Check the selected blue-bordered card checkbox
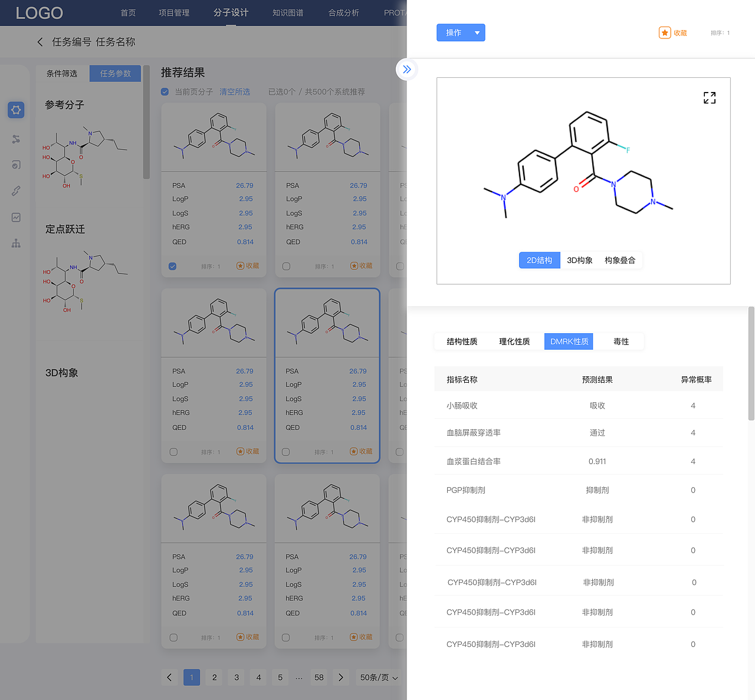Image resolution: width=755 pixels, height=700 pixels. (286, 452)
